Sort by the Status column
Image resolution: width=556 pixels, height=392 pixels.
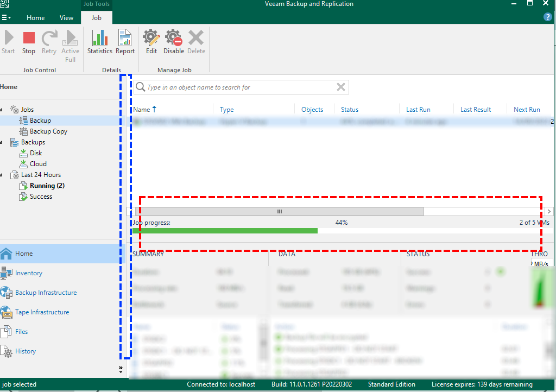[x=350, y=110]
